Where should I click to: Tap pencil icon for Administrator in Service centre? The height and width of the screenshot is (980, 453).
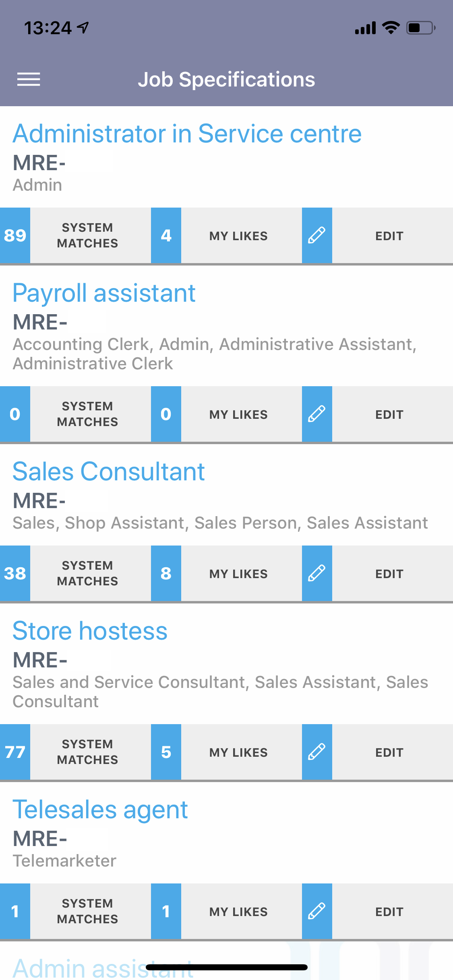317,235
